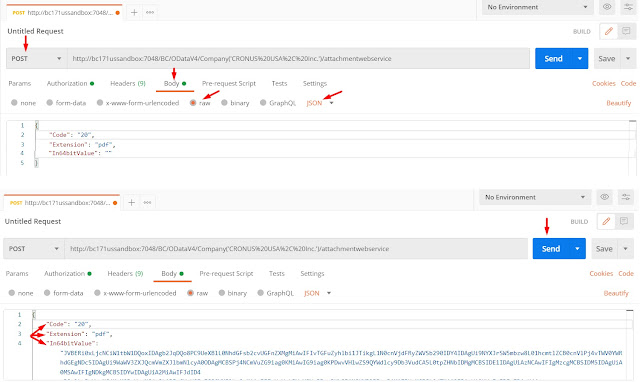This screenshot has width=640, height=382.
Task: Click Save button in lower window
Action: point(604,249)
